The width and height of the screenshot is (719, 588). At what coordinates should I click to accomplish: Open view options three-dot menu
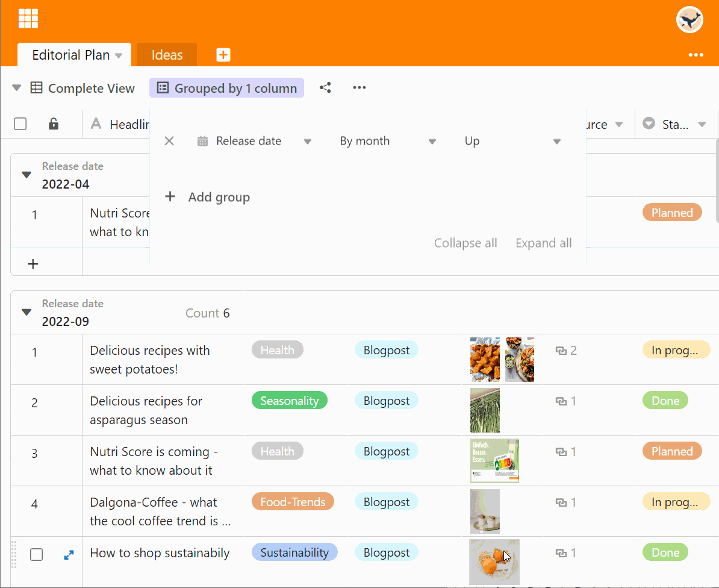[359, 88]
